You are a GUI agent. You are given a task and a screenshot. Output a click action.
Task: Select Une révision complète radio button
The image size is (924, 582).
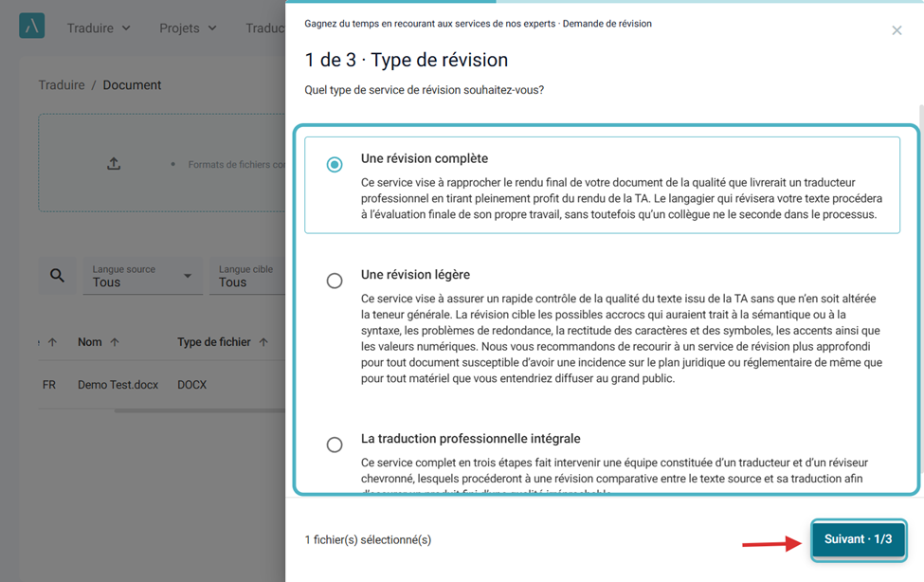coord(335,165)
